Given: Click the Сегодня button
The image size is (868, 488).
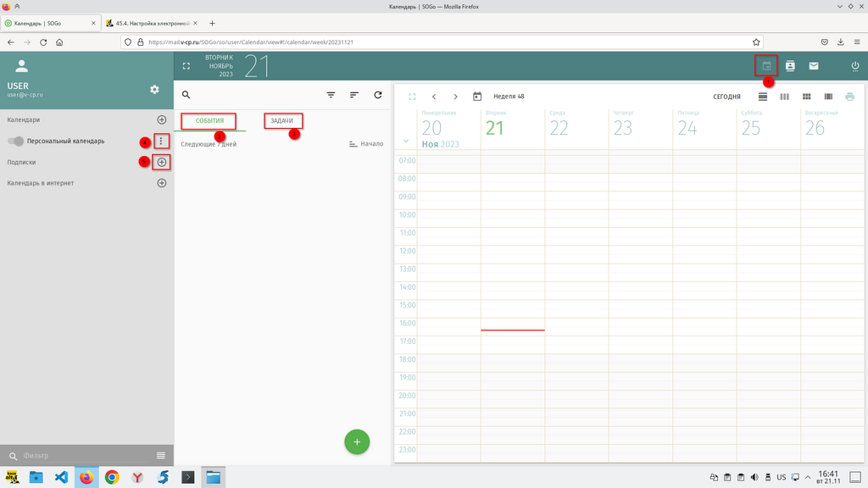Looking at the screenshot, I should click(x=726, y=97).
